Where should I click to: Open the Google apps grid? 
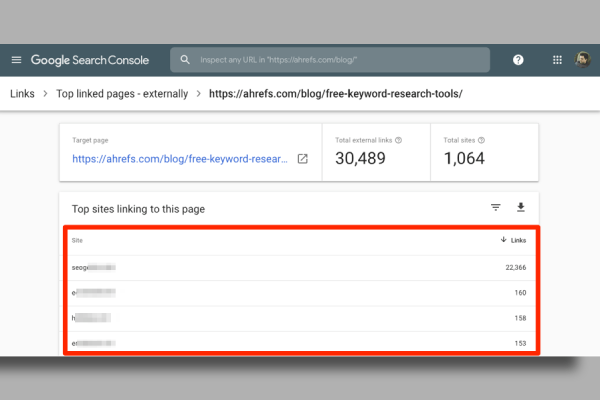click(557, 60)
